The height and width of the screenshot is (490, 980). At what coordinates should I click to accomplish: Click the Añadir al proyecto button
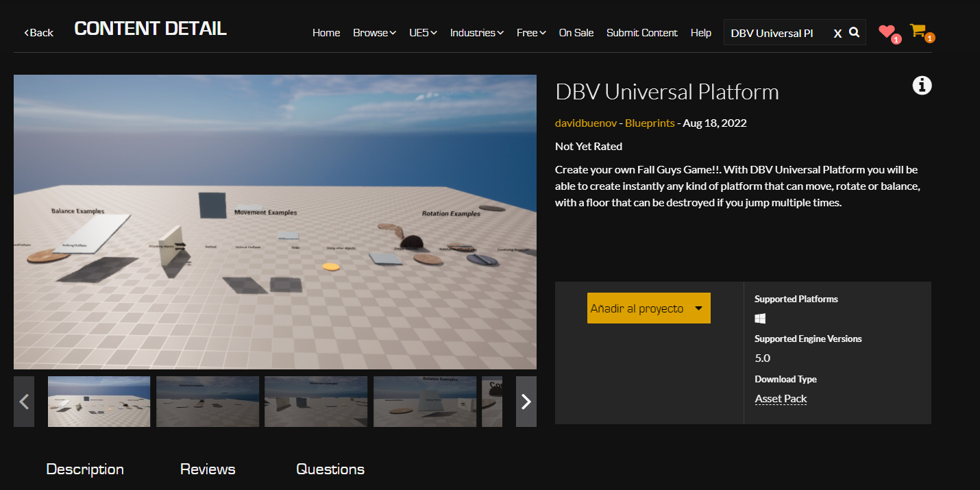click(649, 308)
